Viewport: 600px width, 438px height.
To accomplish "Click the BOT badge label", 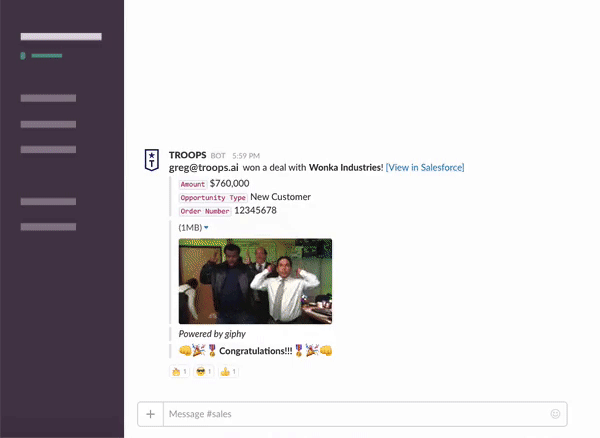I will click(218, 156).
